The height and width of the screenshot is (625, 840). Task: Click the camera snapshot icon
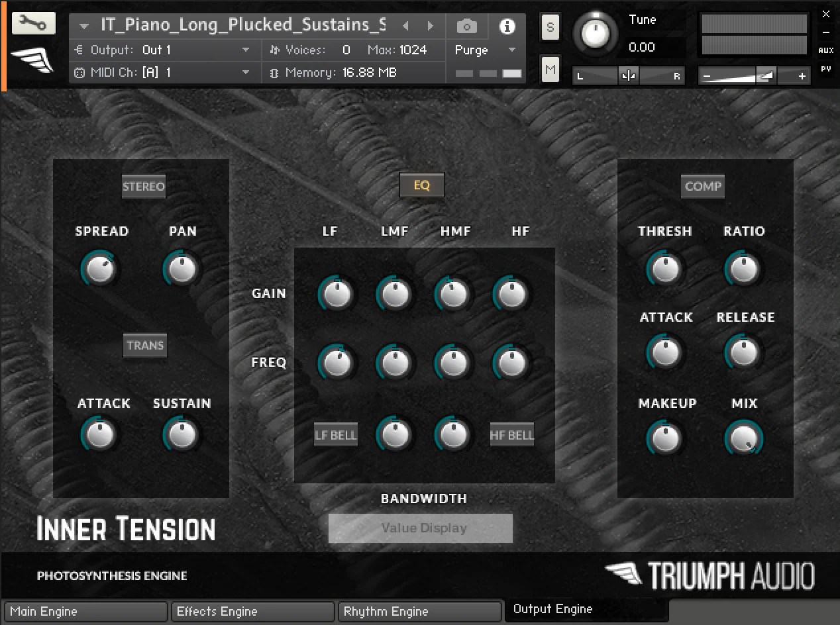[x=466, y=26]
